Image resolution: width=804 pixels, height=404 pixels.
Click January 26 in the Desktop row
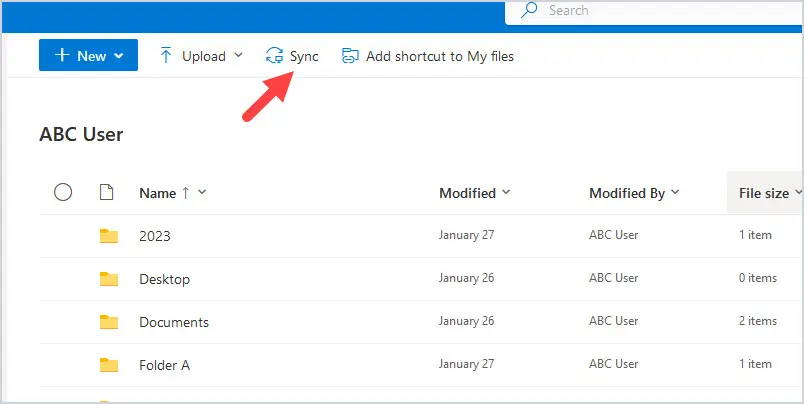coord(466,278)
